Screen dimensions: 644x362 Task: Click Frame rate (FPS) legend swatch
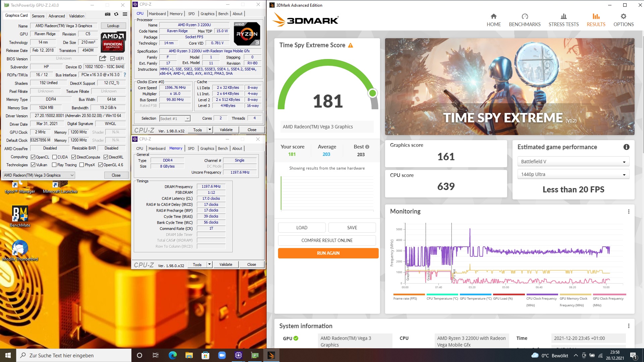pyautogui.click(x=409, y=294)
